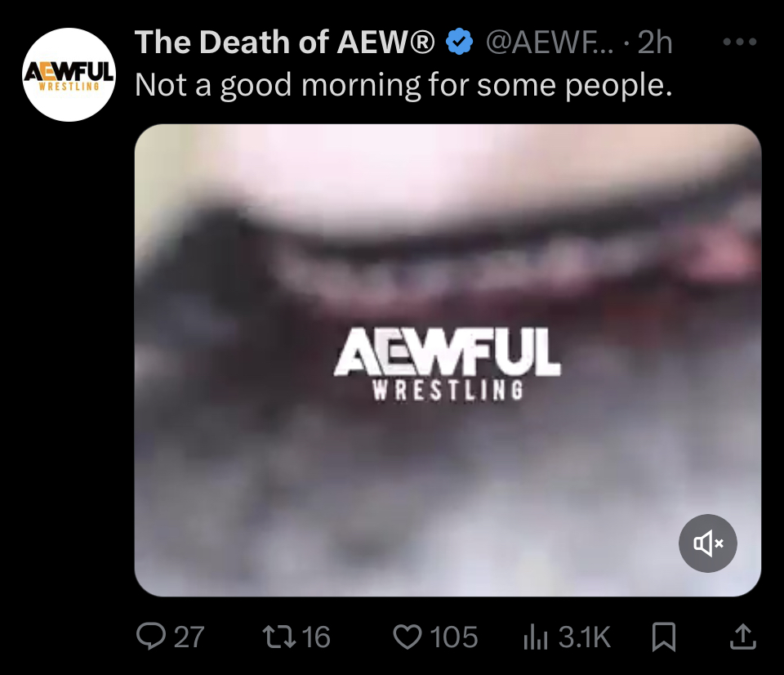Viewport: 784px width, 675px height.
Task: Click the 3.1K views count
Action: pyautogui.click(x=585, y=637)
